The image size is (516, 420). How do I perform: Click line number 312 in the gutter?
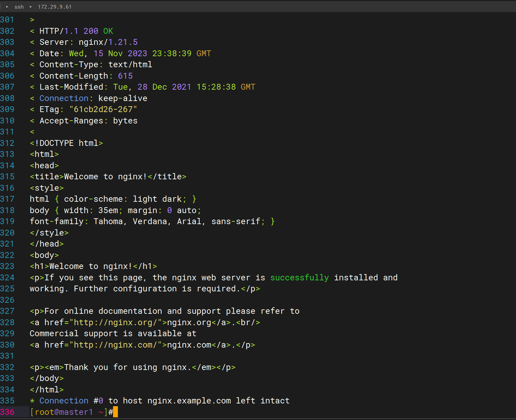pyautogui.click(x=7, y=143)
